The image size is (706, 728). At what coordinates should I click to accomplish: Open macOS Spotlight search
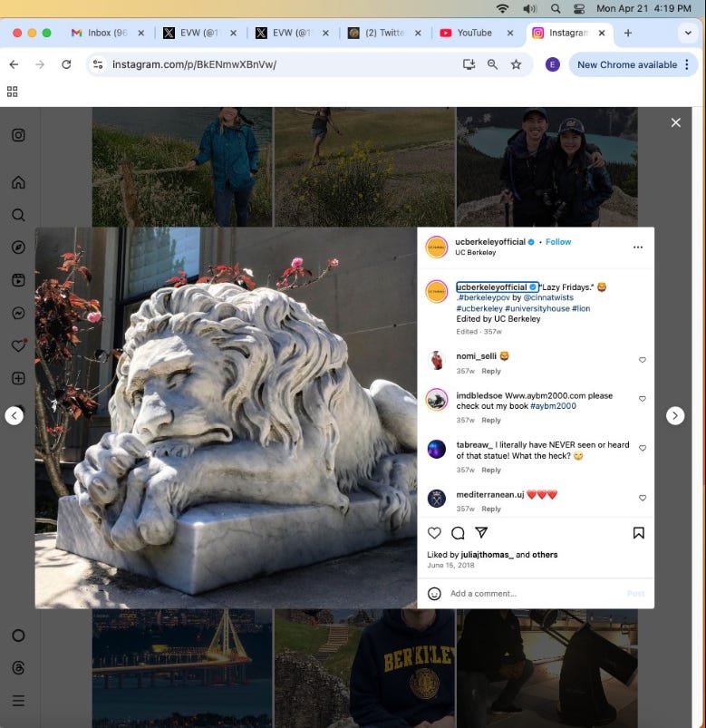[x=556, y=8]
